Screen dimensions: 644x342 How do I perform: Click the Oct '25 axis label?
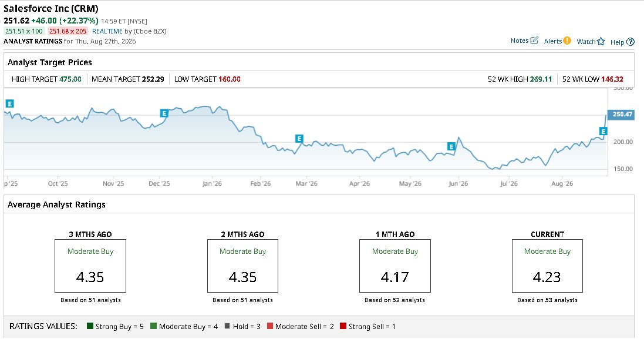58,184
